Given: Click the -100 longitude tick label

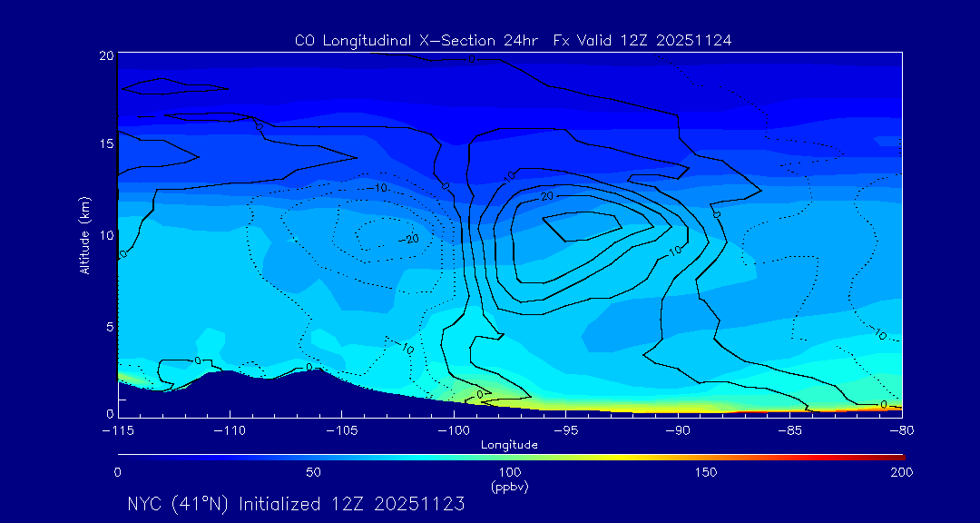Looking at the screenshot, I should pos(454,431).
